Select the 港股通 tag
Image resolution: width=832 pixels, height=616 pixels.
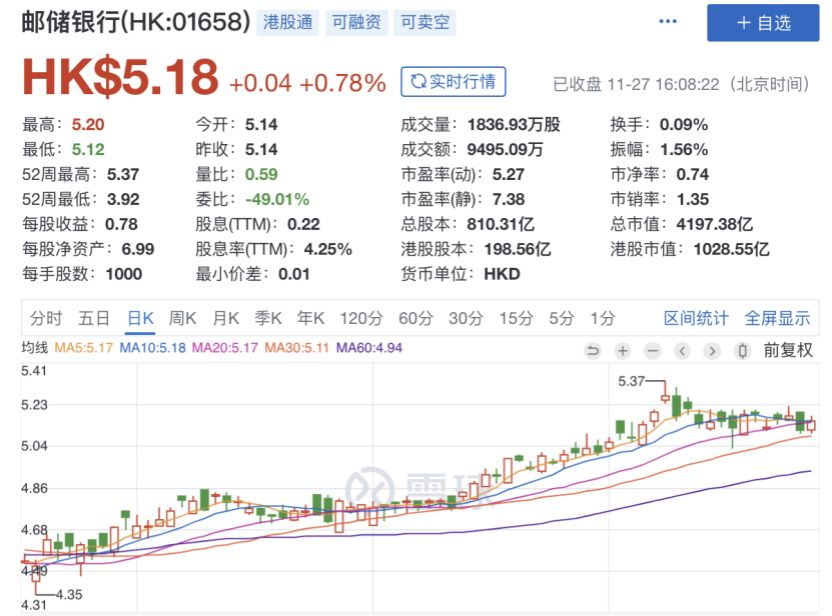point(288,22)
